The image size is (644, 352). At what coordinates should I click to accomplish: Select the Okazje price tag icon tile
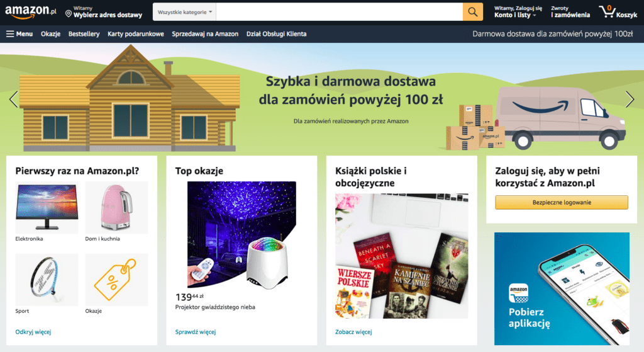(116, 280)
